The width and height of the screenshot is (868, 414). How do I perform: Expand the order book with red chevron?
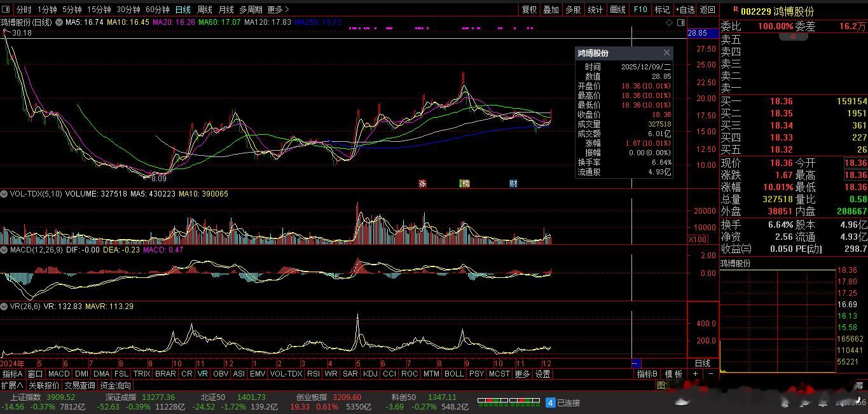793,37
